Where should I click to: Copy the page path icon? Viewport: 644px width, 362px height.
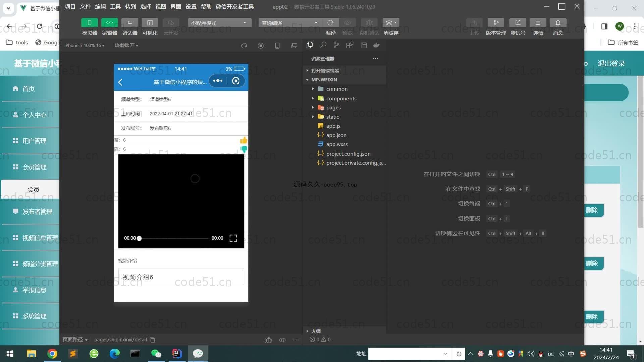[x=152, y=340]
